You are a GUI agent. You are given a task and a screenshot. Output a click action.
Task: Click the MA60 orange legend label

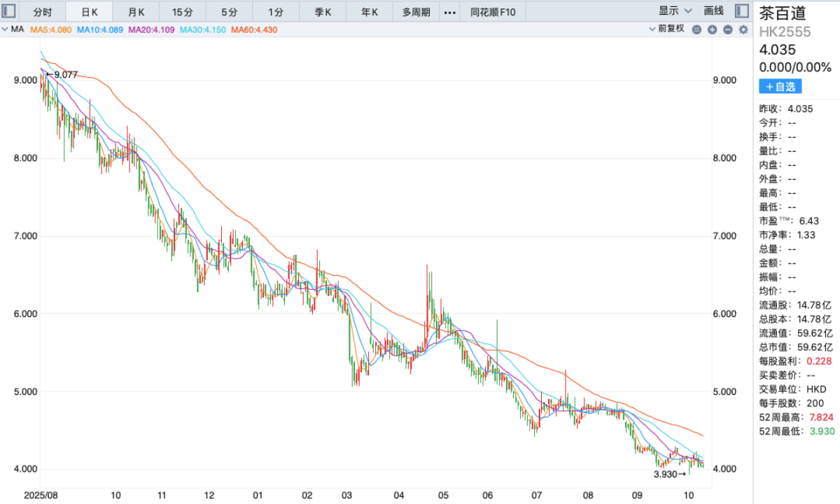(x=254, y=29)
